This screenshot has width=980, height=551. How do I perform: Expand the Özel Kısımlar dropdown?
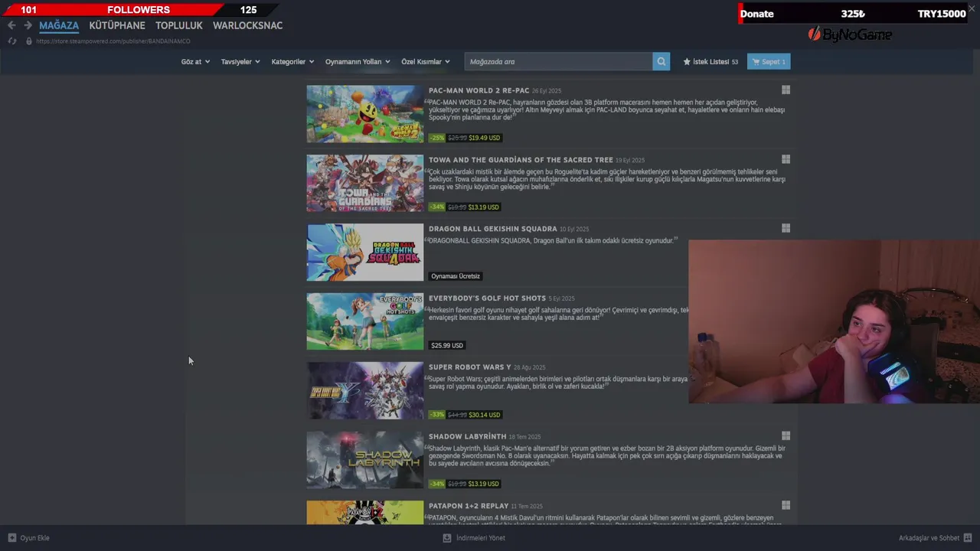click(x=426, y=62)
